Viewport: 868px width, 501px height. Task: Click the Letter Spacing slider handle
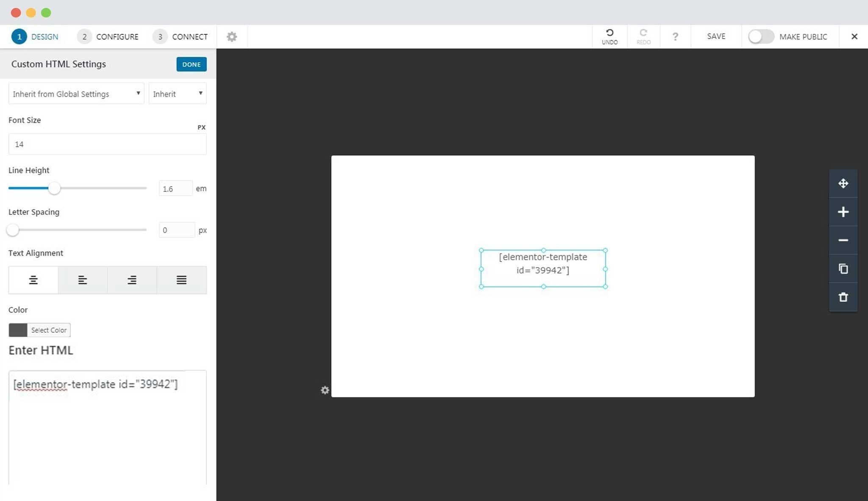pyautogui.click(x=13, y=230)
